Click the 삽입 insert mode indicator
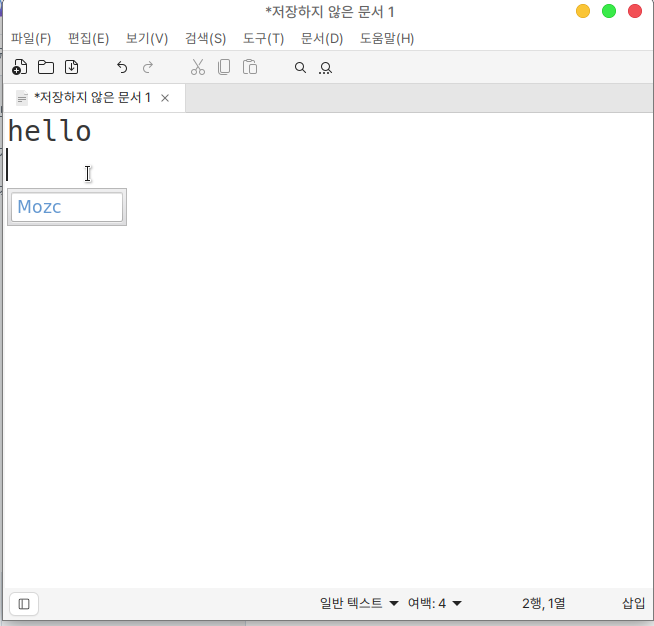This screenshot has height=626, width=654. [x=633, y=603]
